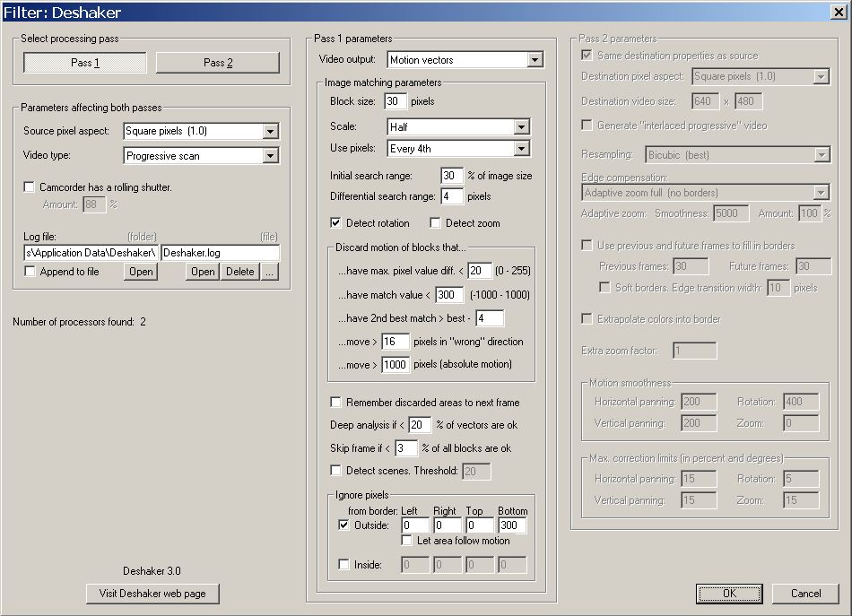This screenshot has height=616, width=852.
Task: Click the wrong direction pixels field
Action: tap(395, 341)
